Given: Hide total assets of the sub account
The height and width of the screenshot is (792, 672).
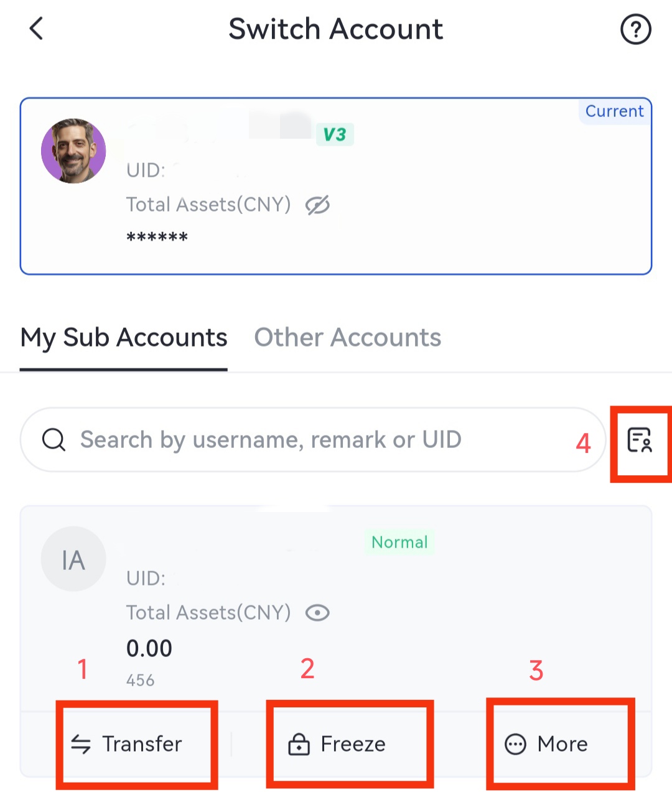Looking at the screenshot, I should (317, 613).
